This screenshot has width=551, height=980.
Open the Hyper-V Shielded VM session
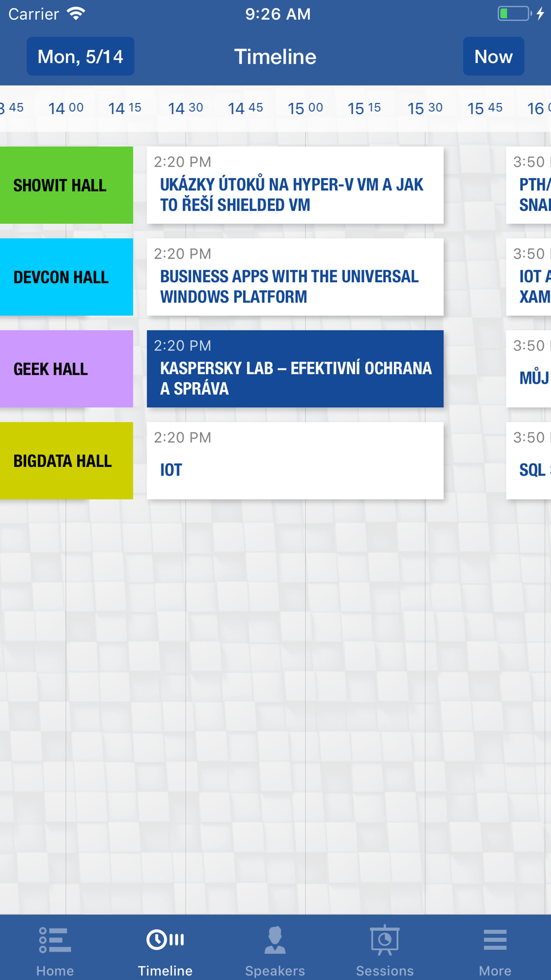[295, 185]
